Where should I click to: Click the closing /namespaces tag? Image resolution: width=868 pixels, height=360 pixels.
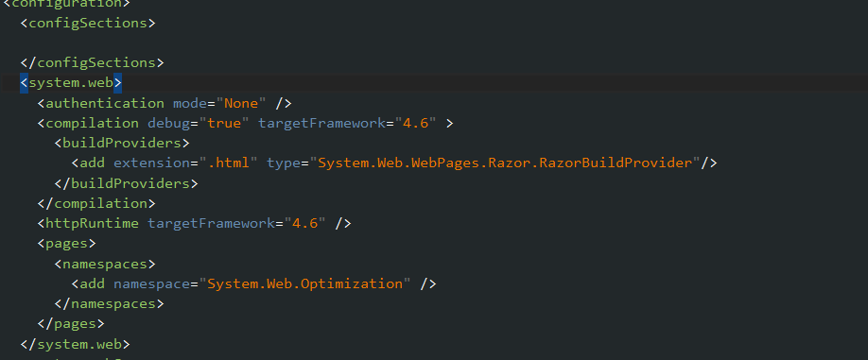(110, 303)
